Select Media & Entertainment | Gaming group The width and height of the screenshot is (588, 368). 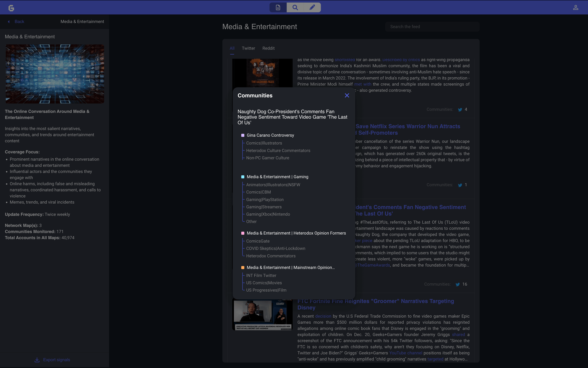277,177
